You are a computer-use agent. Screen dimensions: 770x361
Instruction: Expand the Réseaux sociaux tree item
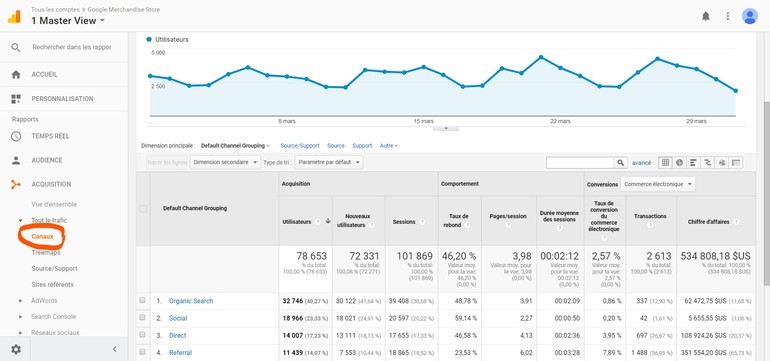pyautogui.click(x=21, y=333)
